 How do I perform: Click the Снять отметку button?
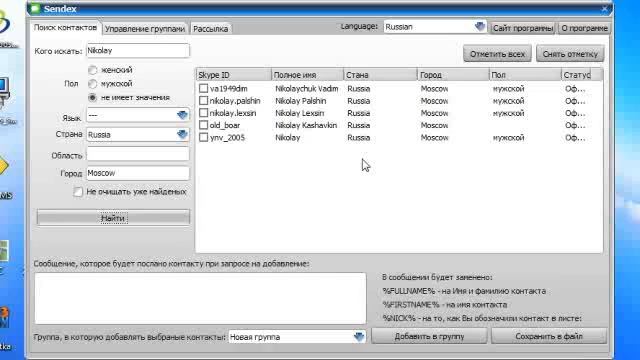(570, 54)
